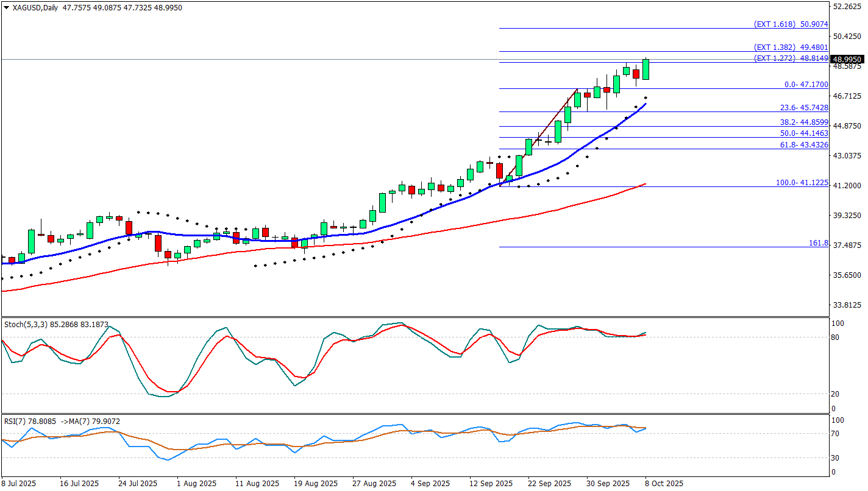Click the 8 Oct 2025 date label
868x491 pixels.
point(663,484)
